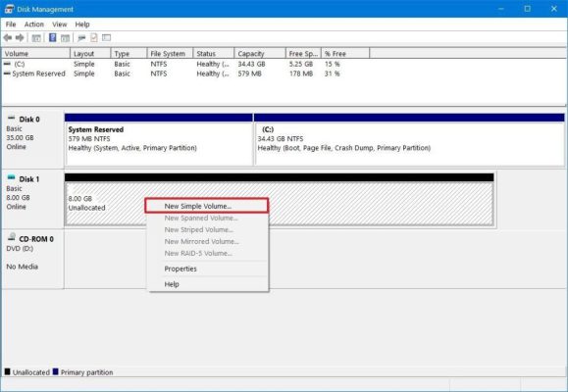Select the (C:) partition block on Disk 0
Image resolution: width=568 pixels, height=392 pixels.
point(409,139)
